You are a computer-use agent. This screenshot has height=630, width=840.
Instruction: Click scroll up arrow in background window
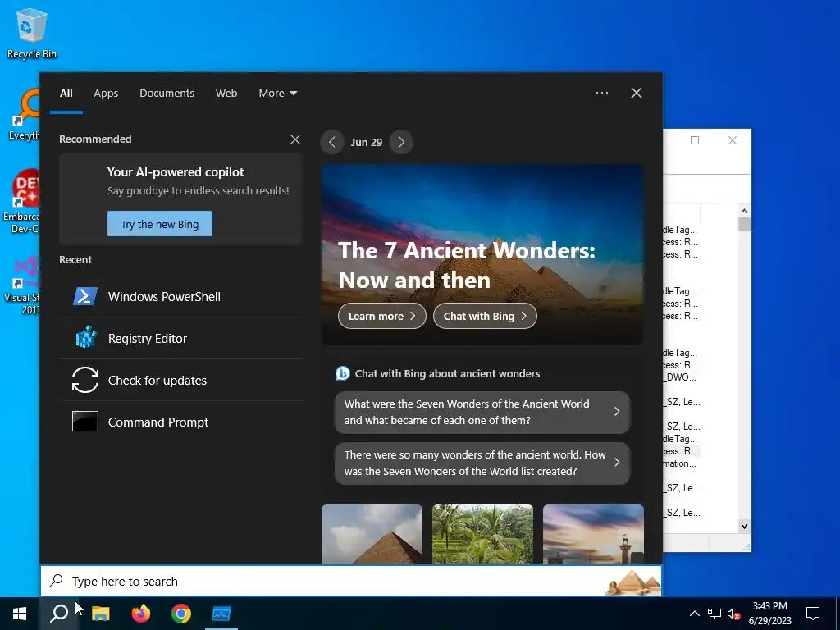click(x=744, y=211)
